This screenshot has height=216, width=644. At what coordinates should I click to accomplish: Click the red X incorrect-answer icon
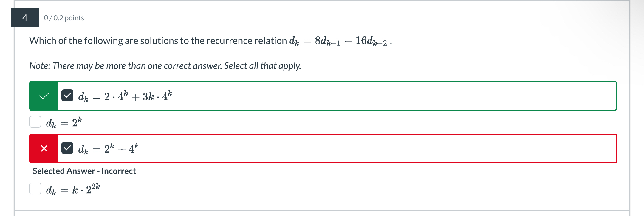(x=44, y=148)
